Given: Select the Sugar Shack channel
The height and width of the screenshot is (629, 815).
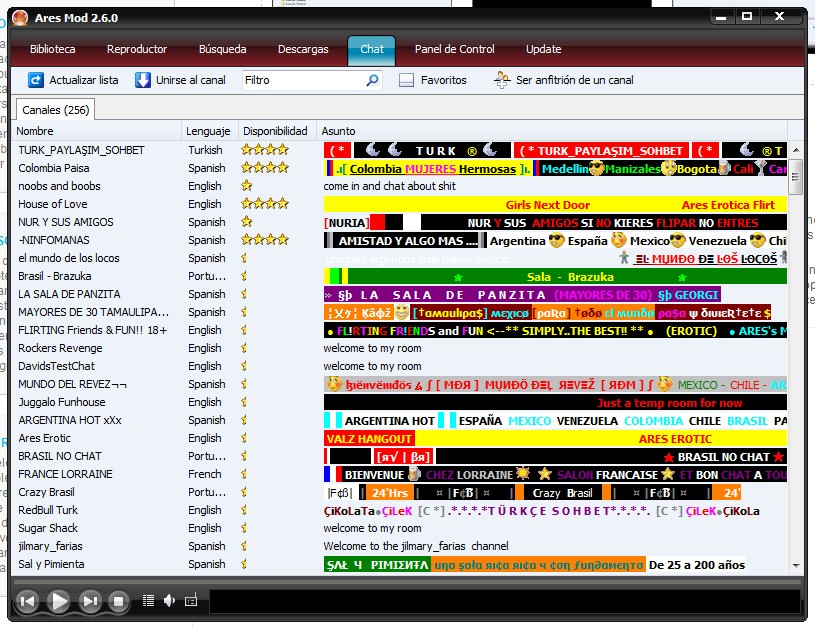Looking at the screenshot, I should point(399,528).
